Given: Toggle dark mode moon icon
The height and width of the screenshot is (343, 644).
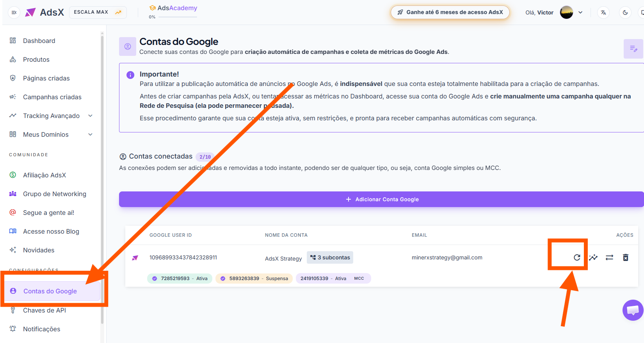Looking at the screenshot, I should pos(625,13).
